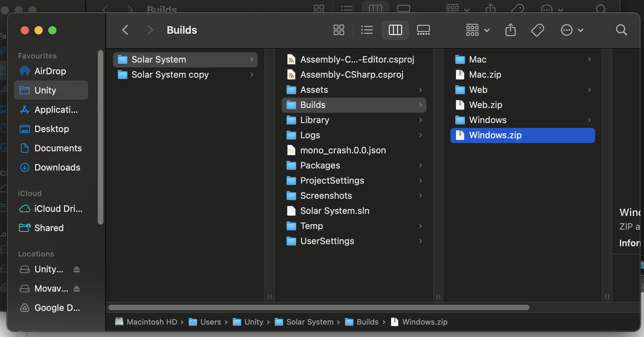Viewport: 644px width, 337px height.
Task: Select the Packages folder
Action: click(x=354, y=165)
